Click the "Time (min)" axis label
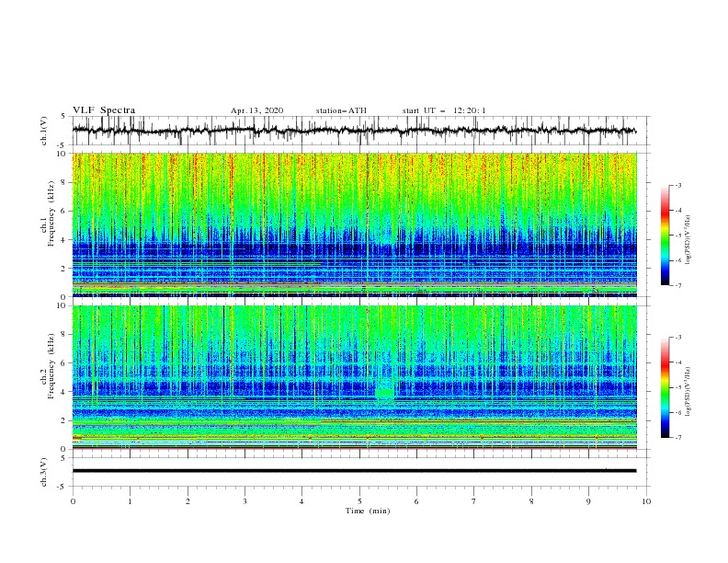Viewport: 728px width, 563px height. (368, 511)
